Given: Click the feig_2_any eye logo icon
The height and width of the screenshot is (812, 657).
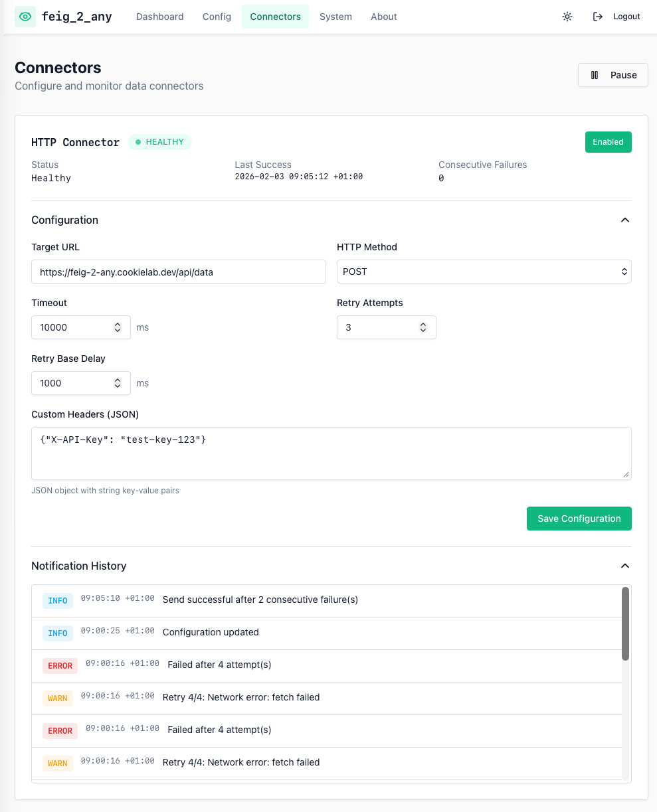Looking at the screenshot, I should tap(25, 17).
